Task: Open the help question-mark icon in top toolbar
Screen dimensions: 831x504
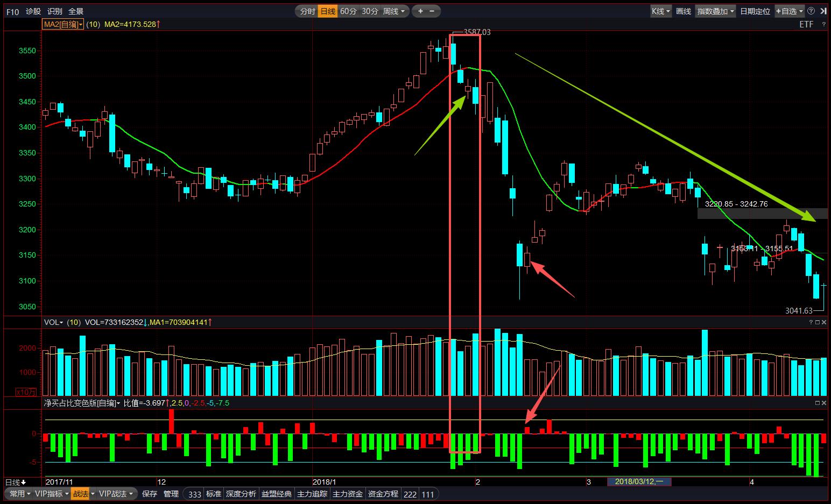Action: (811, 11)
